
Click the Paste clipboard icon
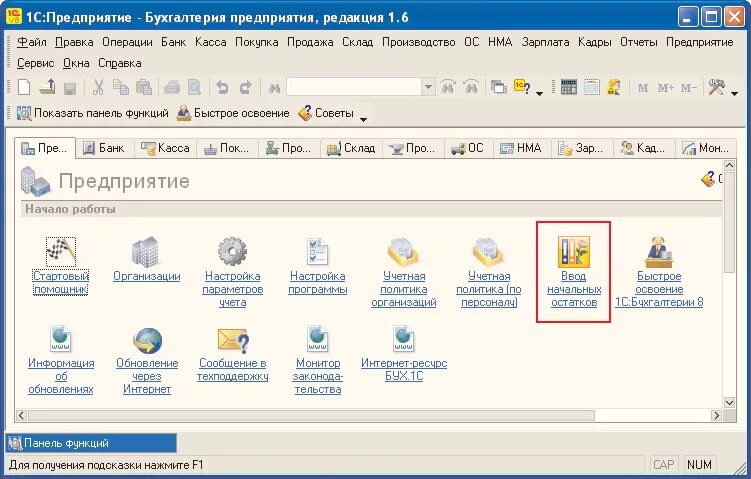[144, 87]
